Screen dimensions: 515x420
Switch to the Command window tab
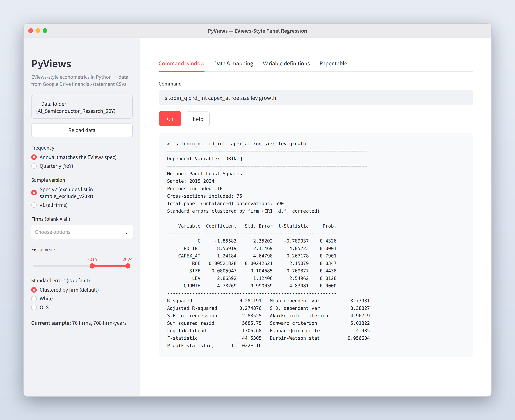[182, 64]
